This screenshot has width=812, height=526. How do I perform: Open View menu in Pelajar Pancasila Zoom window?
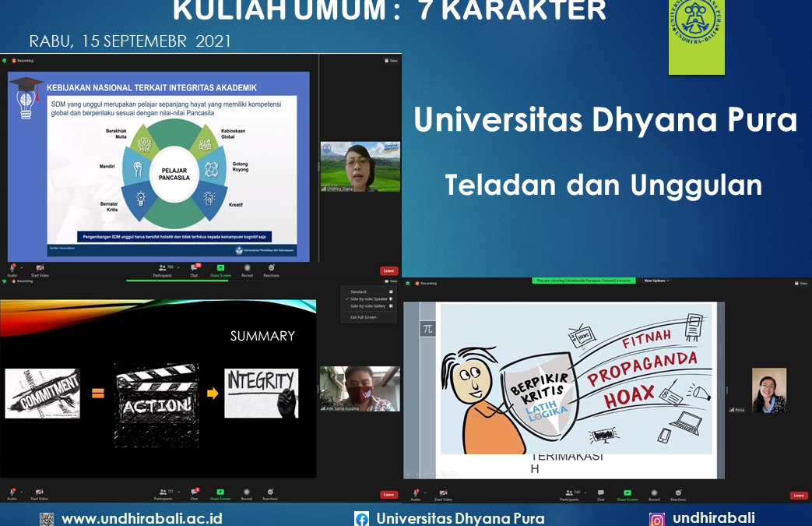[x=391, y=61]
